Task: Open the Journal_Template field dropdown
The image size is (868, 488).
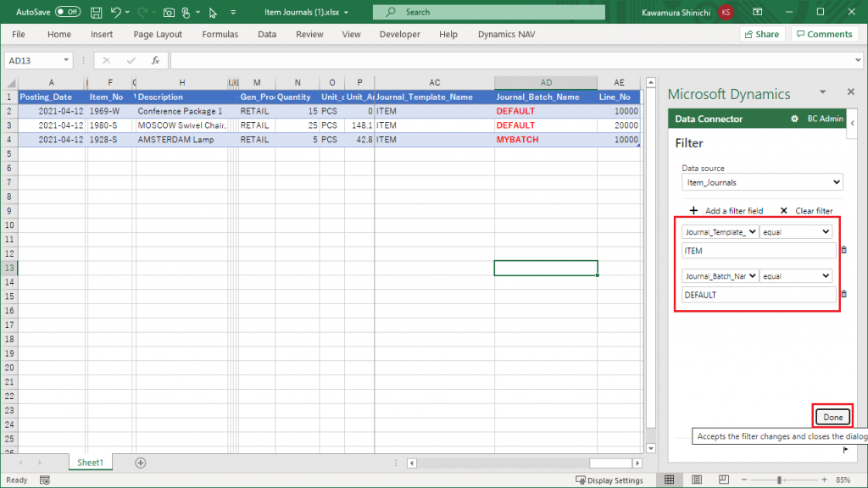Action: coord(720,232)
